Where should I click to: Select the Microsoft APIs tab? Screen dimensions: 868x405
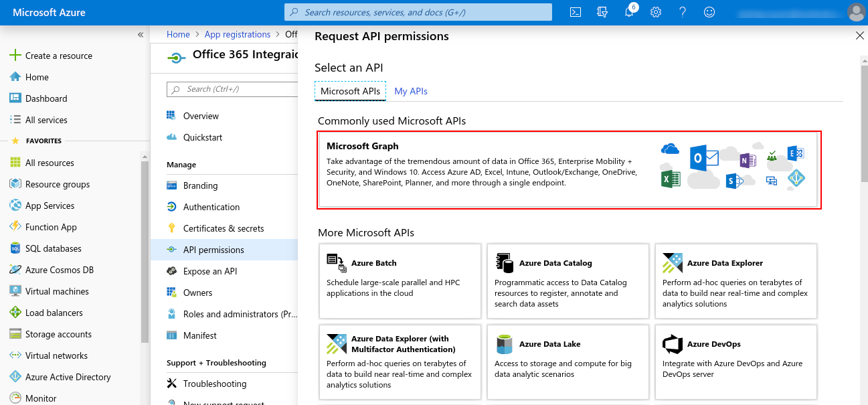click(x=350, y=91)
